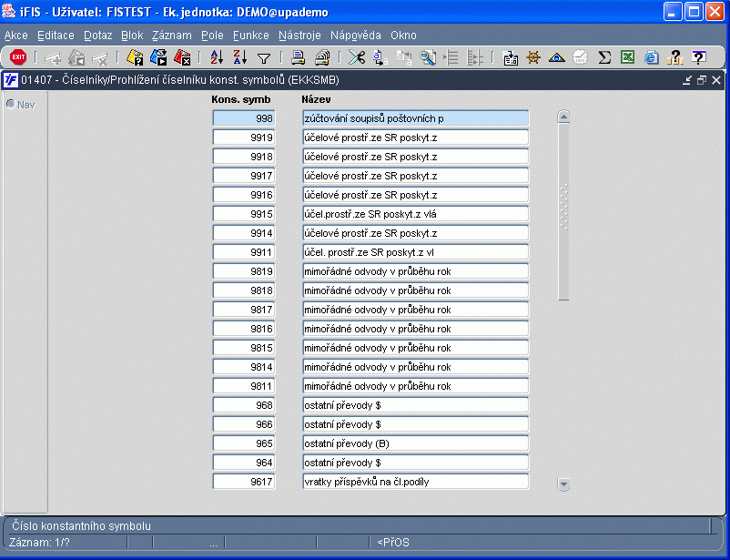This screenshot has height=560, width=730.
Task: Minimize the inner EKKSMB form window
Action: [x=686, y=80]
